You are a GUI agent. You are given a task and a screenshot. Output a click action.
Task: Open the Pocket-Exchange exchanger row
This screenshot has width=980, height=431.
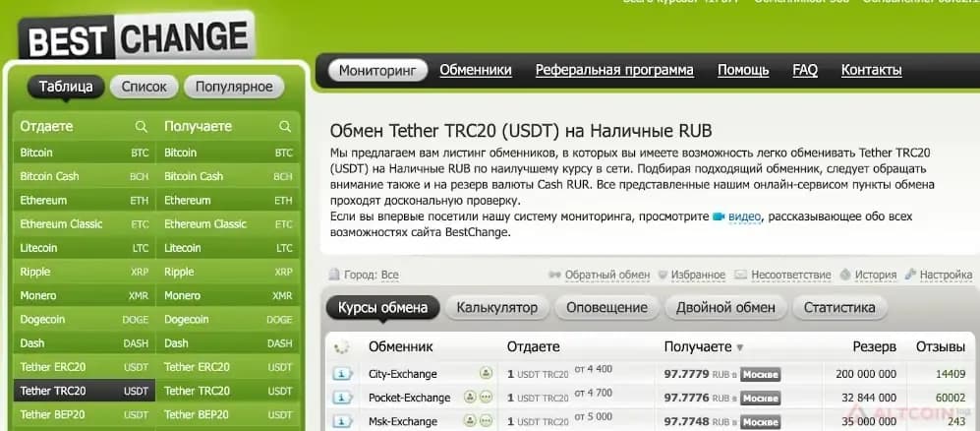[409, 398]
